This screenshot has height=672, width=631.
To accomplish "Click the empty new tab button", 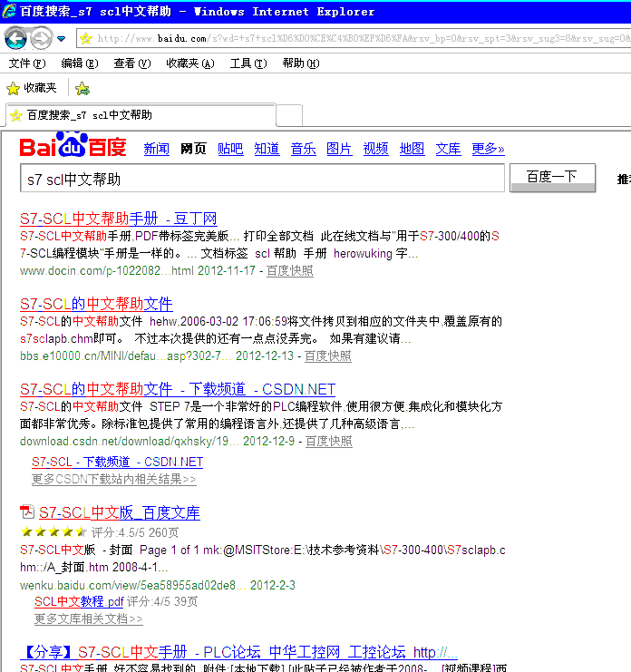I will tap(289, 116).
